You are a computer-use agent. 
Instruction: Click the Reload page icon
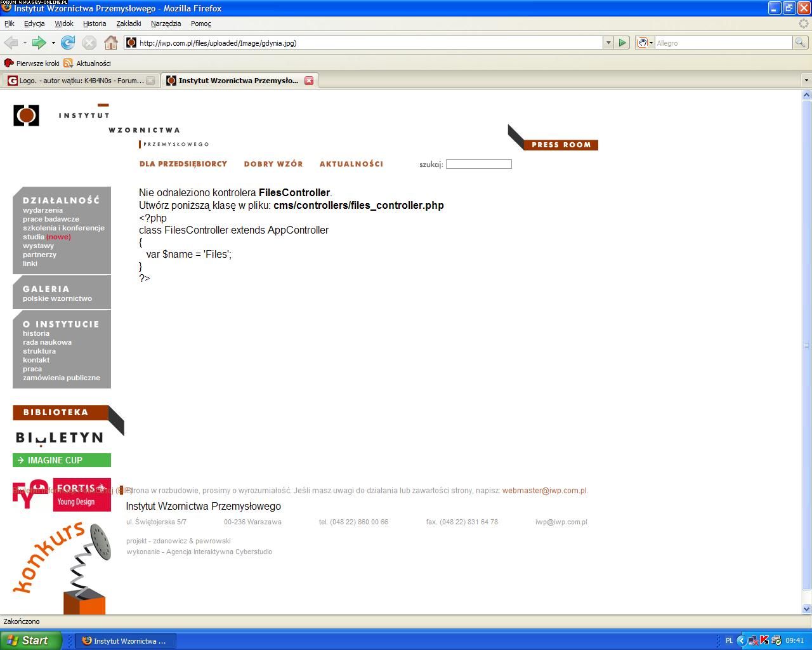68,43
